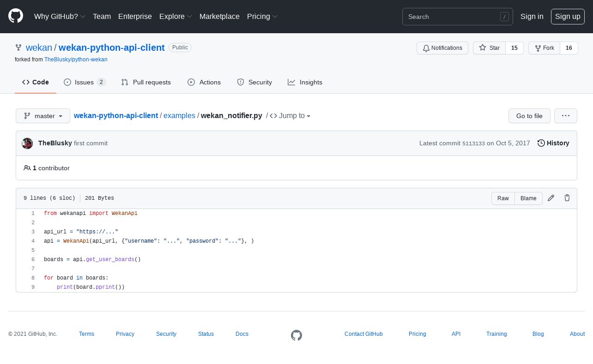Screen dimensions: 593x364
Task: Click the Go to file button
Action: tap(529, 116)
